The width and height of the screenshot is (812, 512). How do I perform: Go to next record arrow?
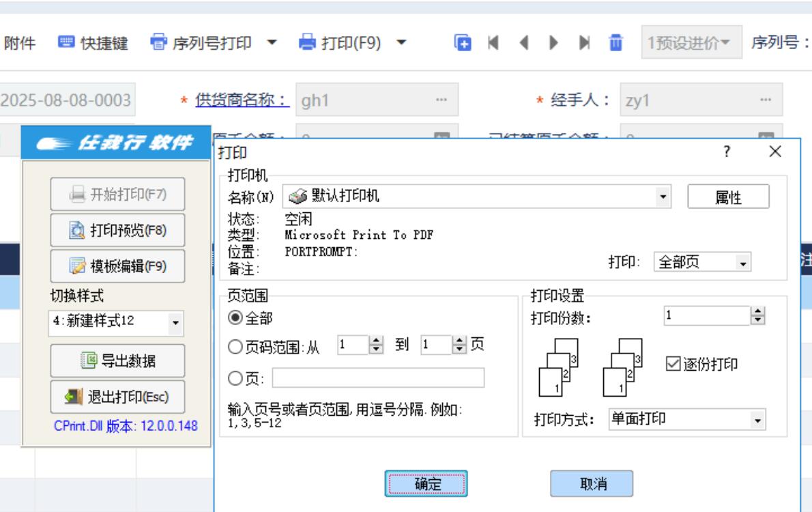point(554,43)
